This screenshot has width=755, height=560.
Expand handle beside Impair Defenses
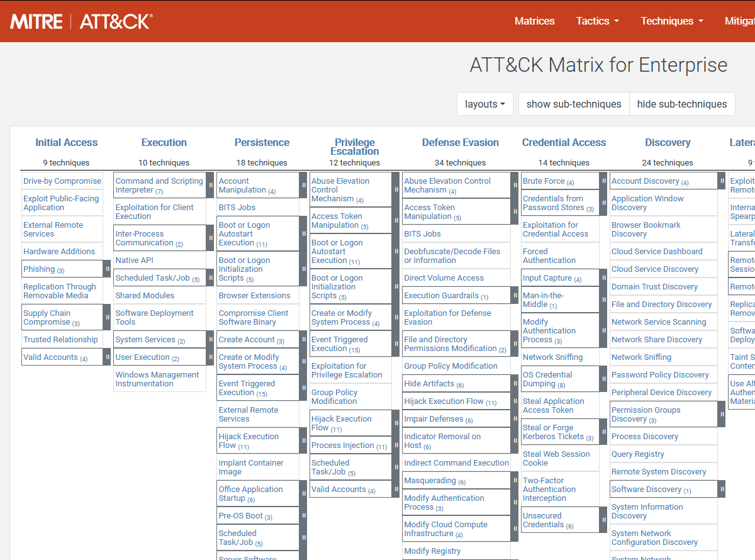click(x=515, y=418)
